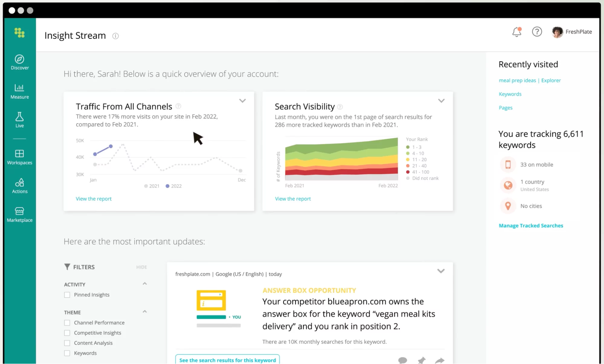
Task: Go to the Live flask icon
Action: coord(20,117)
